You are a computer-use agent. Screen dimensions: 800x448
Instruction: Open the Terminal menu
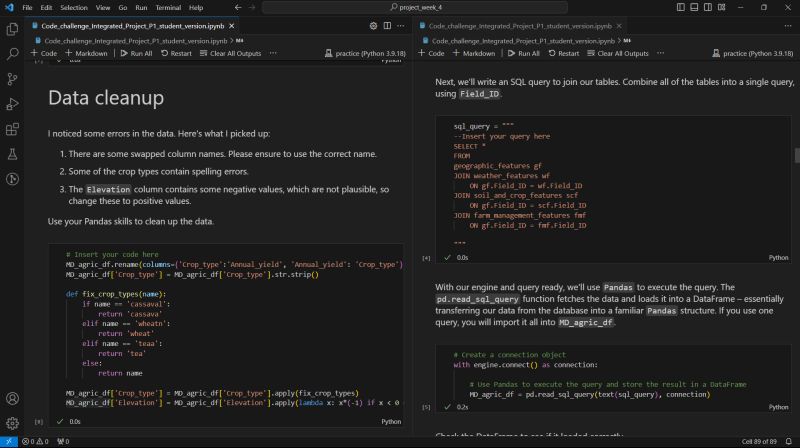click(x=167, y=7)
